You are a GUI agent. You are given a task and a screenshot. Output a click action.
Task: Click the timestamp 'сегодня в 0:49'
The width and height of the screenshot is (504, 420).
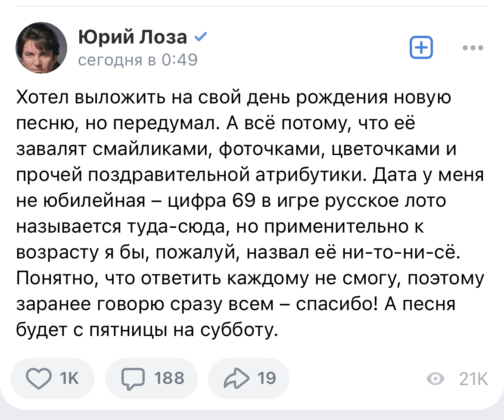point(137,60)
